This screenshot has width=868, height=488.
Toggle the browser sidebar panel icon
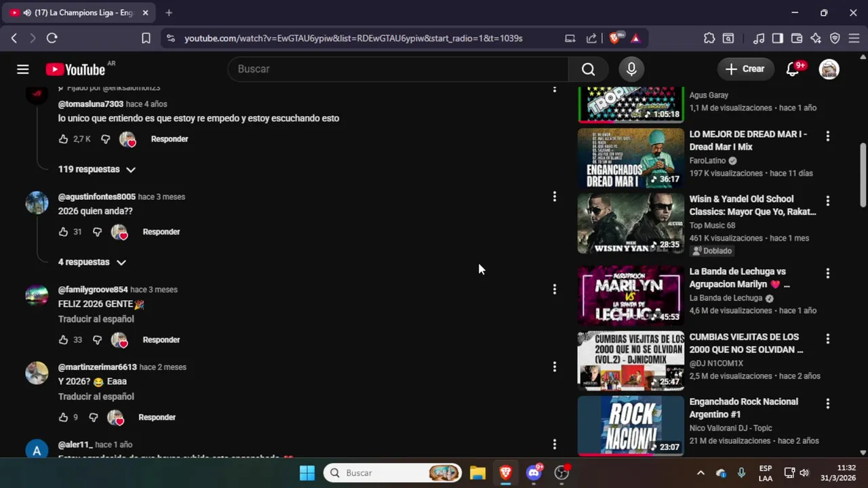[778, 39]
